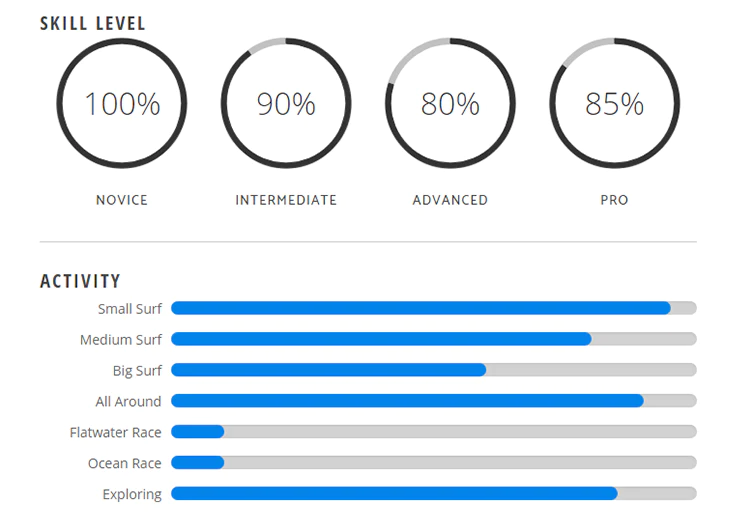Click the All Around progress bar
The image size is (733, 530).
click(434, 401)
